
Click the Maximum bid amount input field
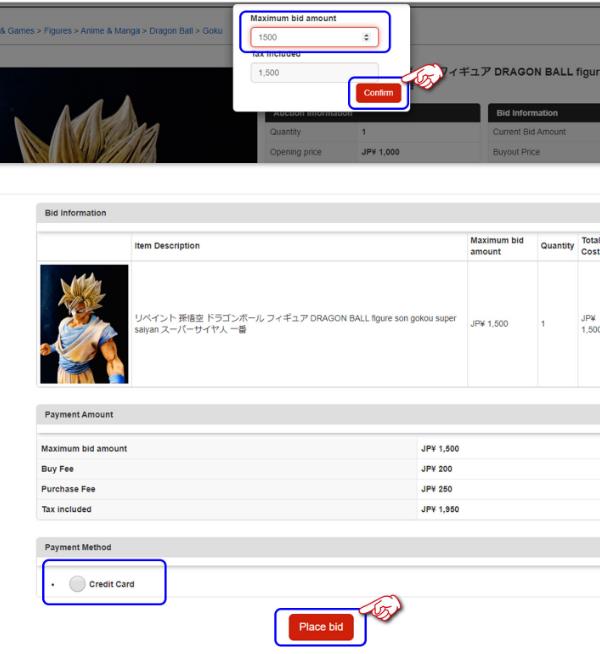click(x=314, y=38)
